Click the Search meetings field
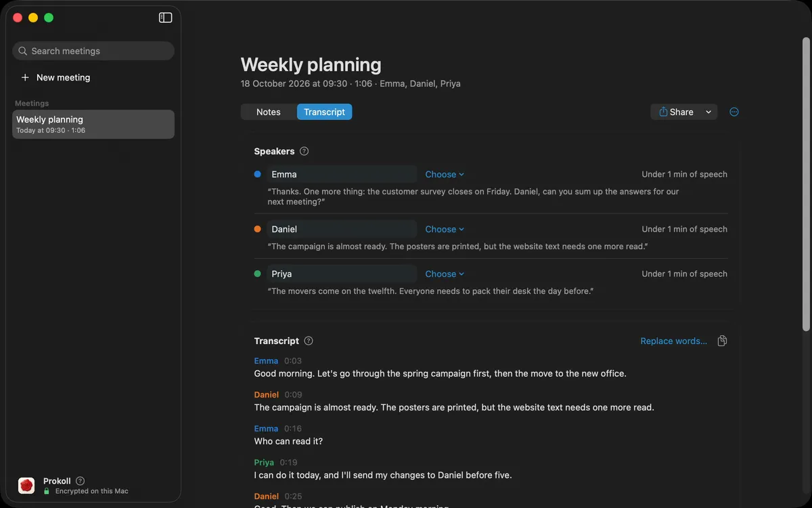The width and height of the screenshot is (812, 508). (x=93, y=51)
